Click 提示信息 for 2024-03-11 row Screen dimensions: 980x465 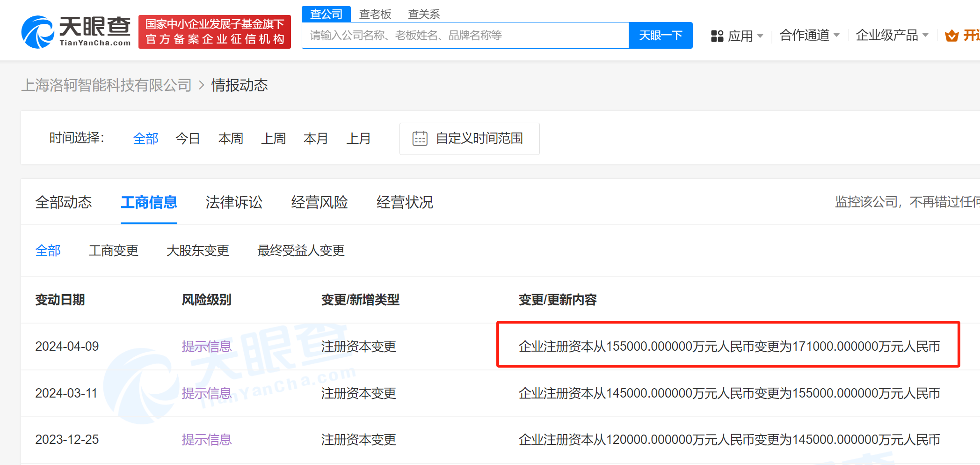[x=207, y=393]
